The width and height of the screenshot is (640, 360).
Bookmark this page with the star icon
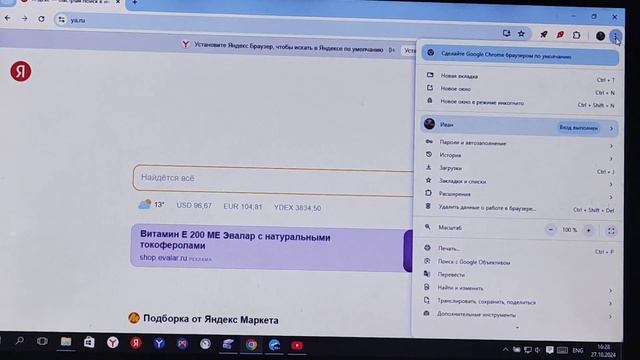coord(521,34)
